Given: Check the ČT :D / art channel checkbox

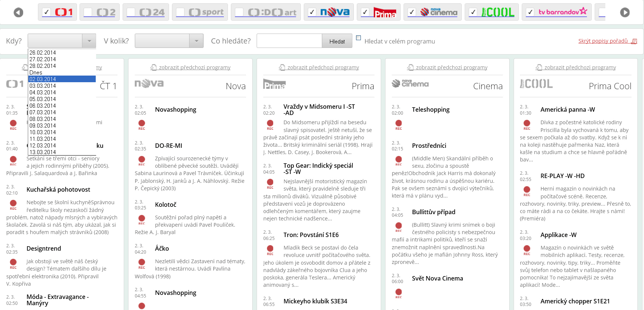Looking at the screenshot, I should coord(239,12).
